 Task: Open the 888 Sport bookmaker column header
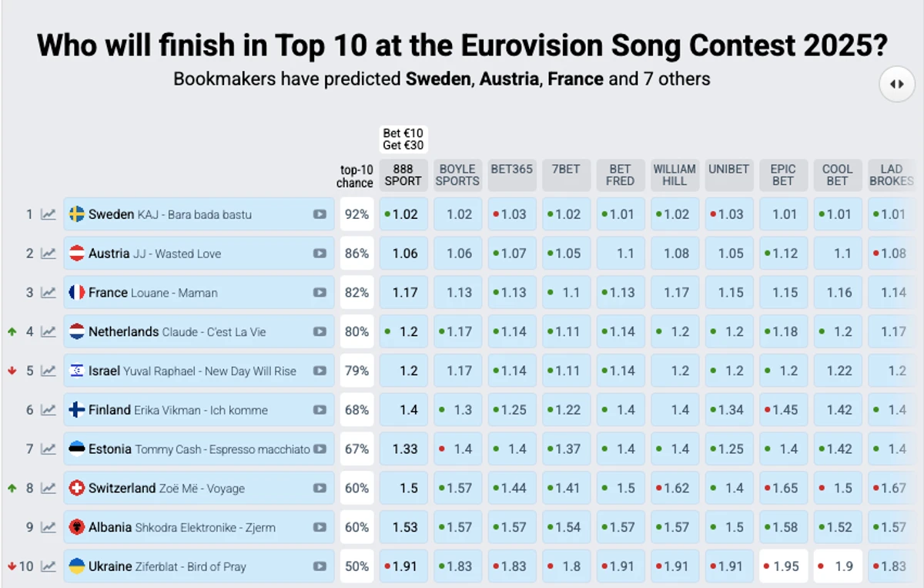(403, 175)
